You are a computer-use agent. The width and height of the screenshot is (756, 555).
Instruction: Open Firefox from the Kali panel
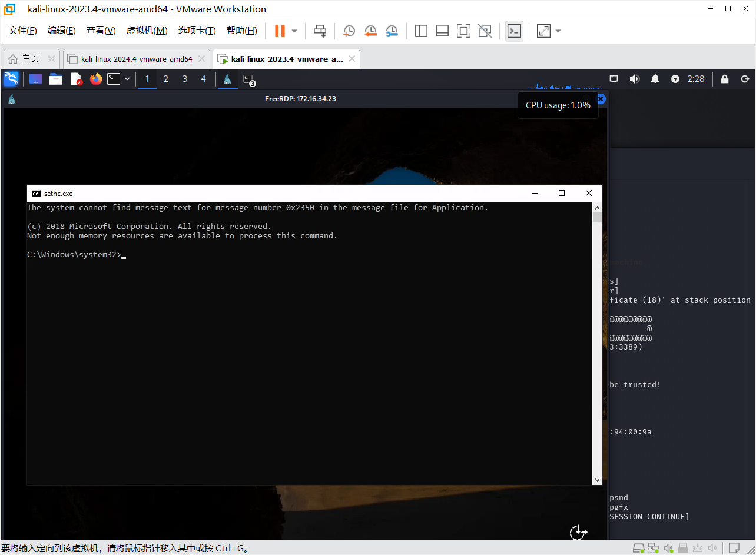(x=95, y=79)
